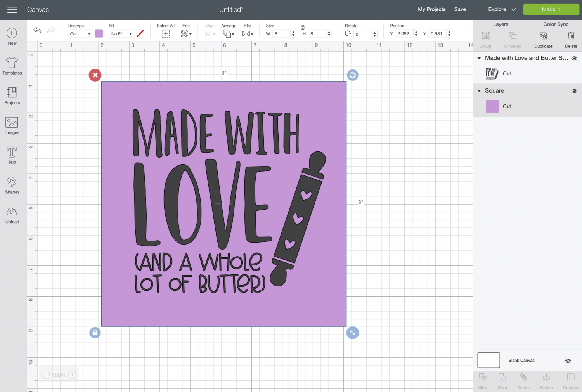Click the Group icon in Layers panel
Image resolution: width=582 pixels, height=392 pixels.
[x=485, y=36]
